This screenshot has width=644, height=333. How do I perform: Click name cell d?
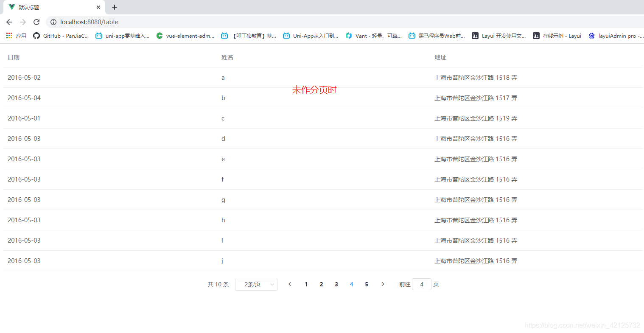[223, 139]
